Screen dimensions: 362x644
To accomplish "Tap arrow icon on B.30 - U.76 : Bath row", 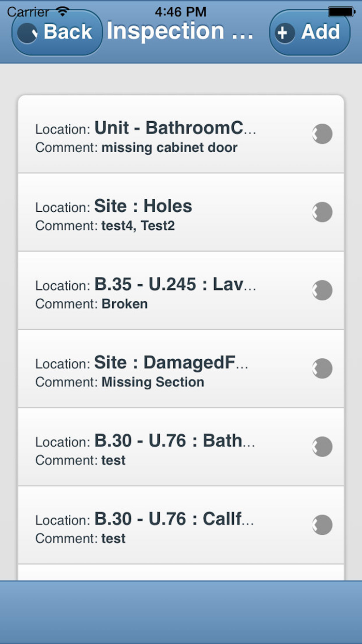I will 322,447.
